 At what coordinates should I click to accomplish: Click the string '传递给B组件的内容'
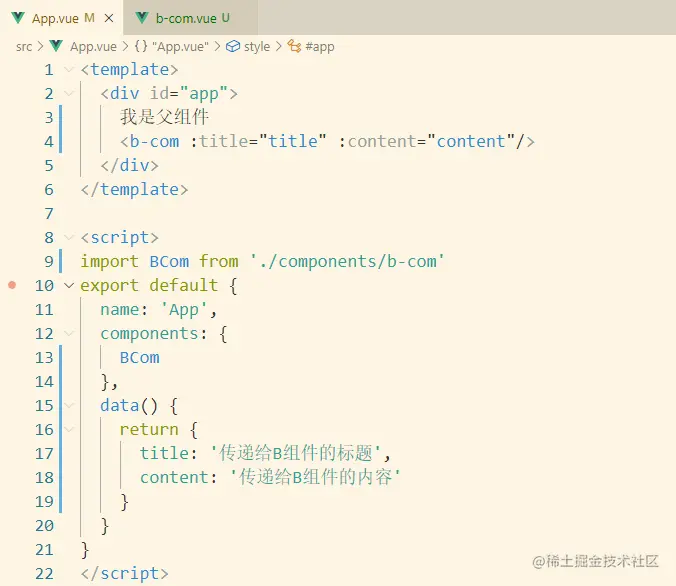tap(316, 477)
